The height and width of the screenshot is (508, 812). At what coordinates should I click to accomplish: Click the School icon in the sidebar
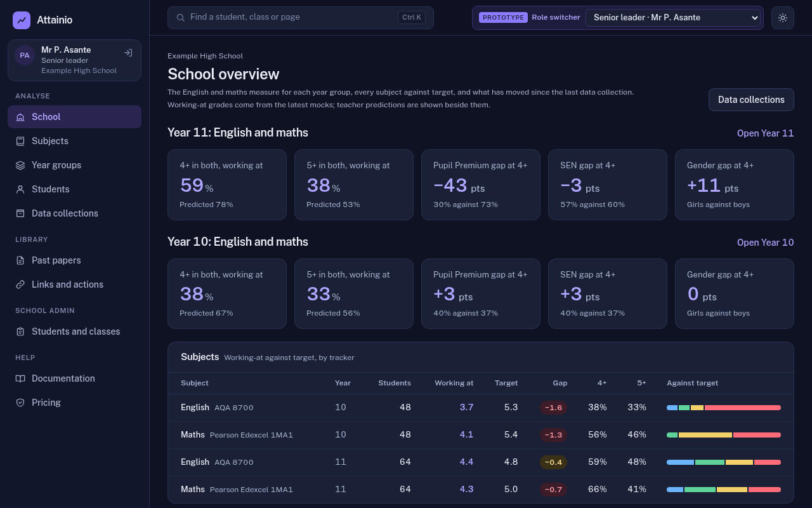tap(20, 117)
